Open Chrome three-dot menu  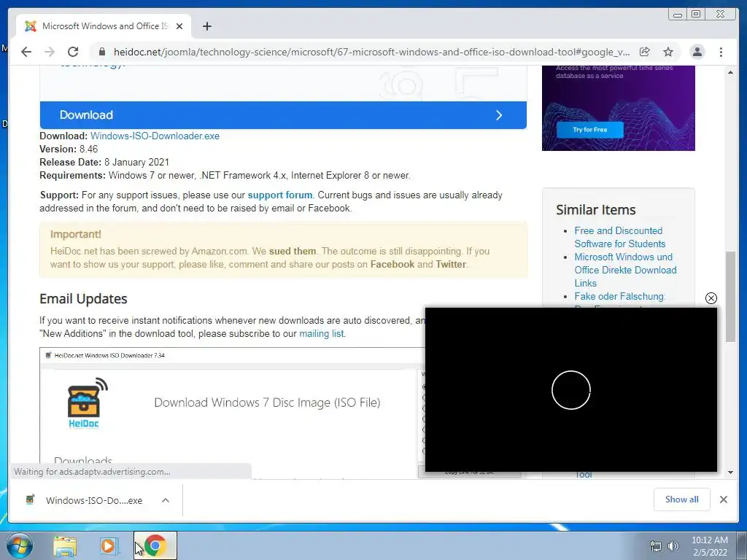pyautogui.click(x=721, y=52)
